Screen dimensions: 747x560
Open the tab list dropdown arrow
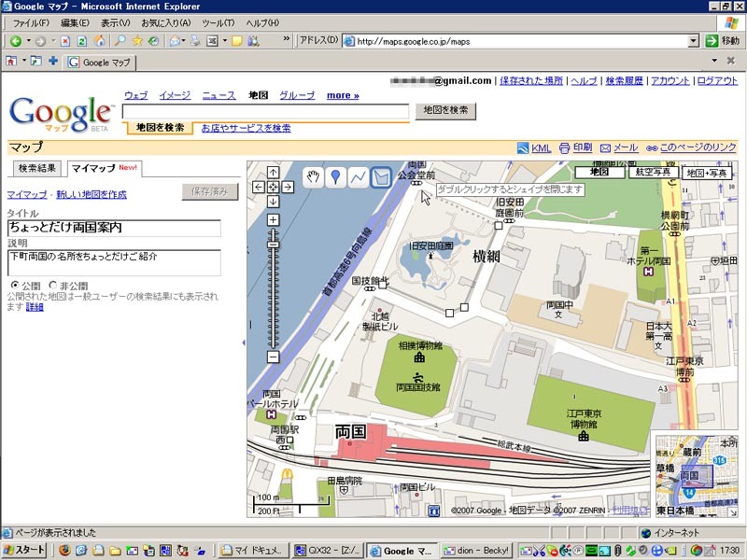(x=714, y=61)
